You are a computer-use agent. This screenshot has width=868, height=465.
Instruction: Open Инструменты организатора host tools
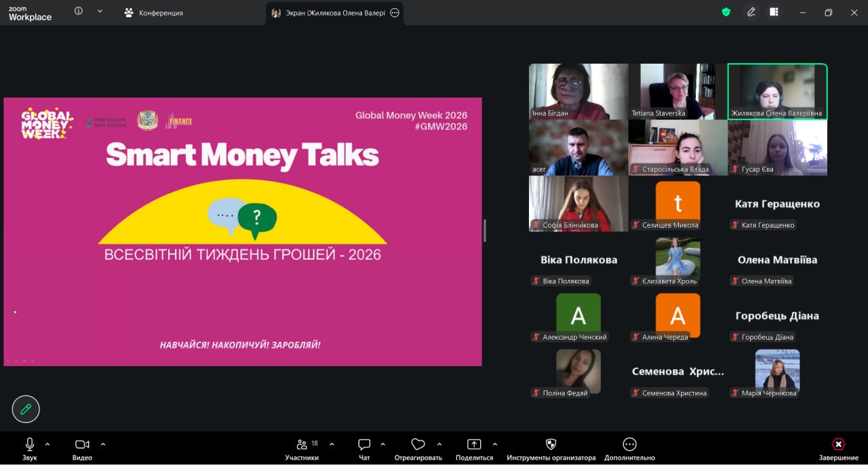click(x=551, y=449)
